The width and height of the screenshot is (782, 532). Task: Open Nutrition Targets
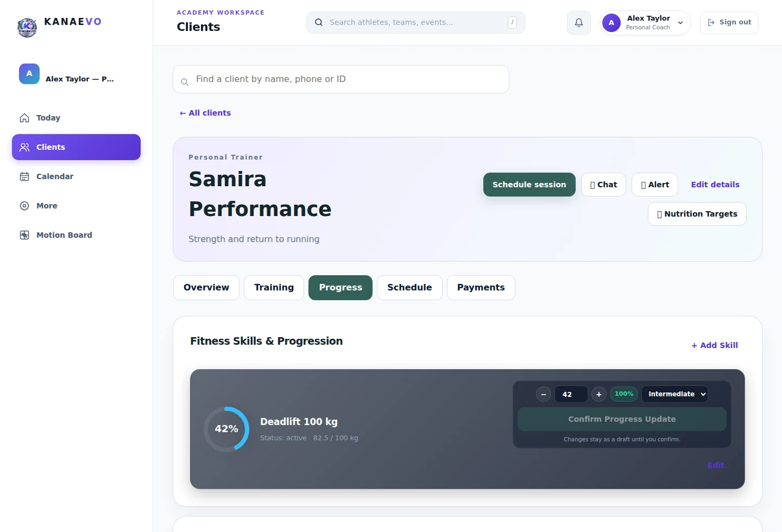(697, 214)
